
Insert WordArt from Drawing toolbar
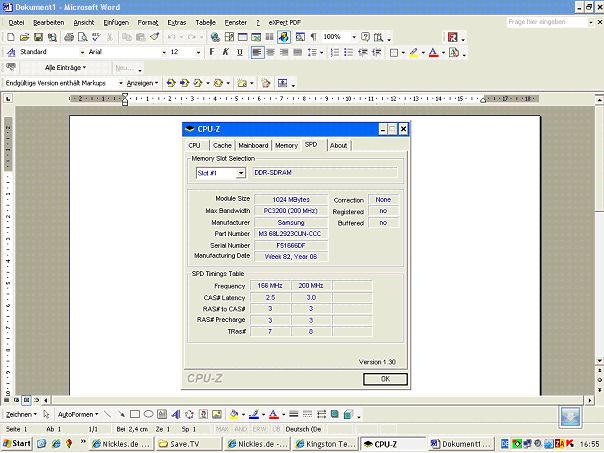(x=176, y=414)
